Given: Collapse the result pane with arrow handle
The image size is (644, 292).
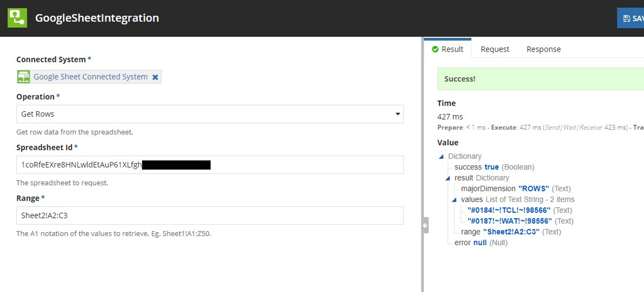Looking at the screenshot, I should pyautogui.click(x=425, y=225).
